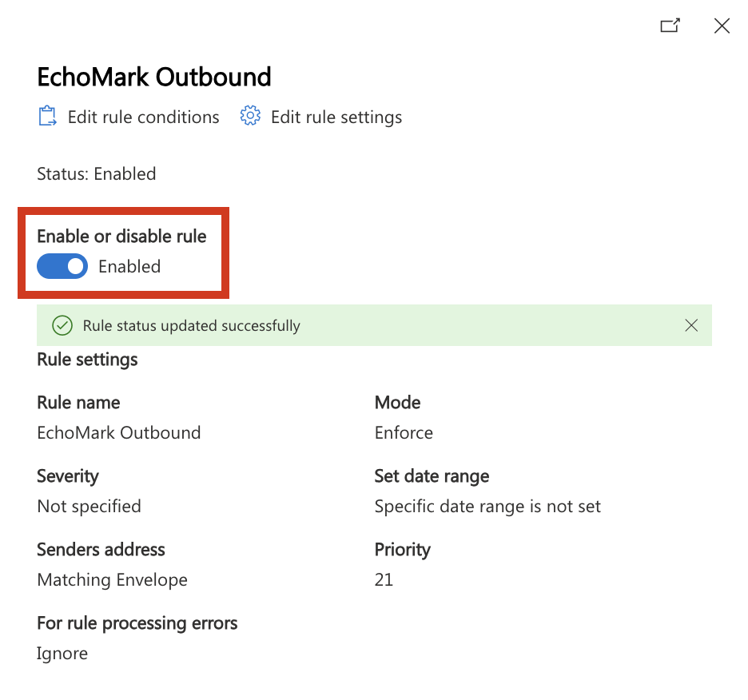Viewport: 748px width, 700px height.
Task: Open the rule pane in a new window
Action: 670,26
